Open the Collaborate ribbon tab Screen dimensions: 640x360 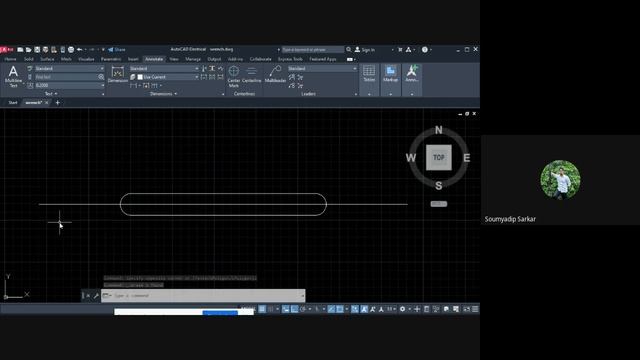tap(260, 59)
